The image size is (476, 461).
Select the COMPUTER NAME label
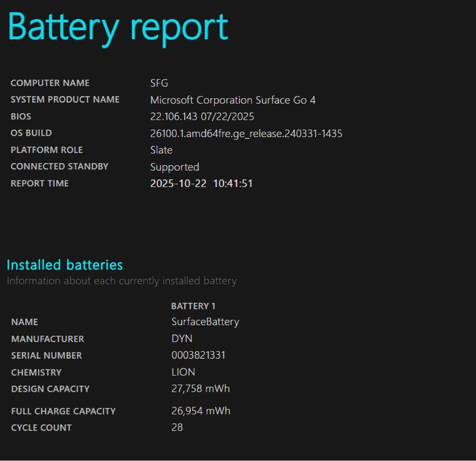pyautogui.click(x=50, y=83)
